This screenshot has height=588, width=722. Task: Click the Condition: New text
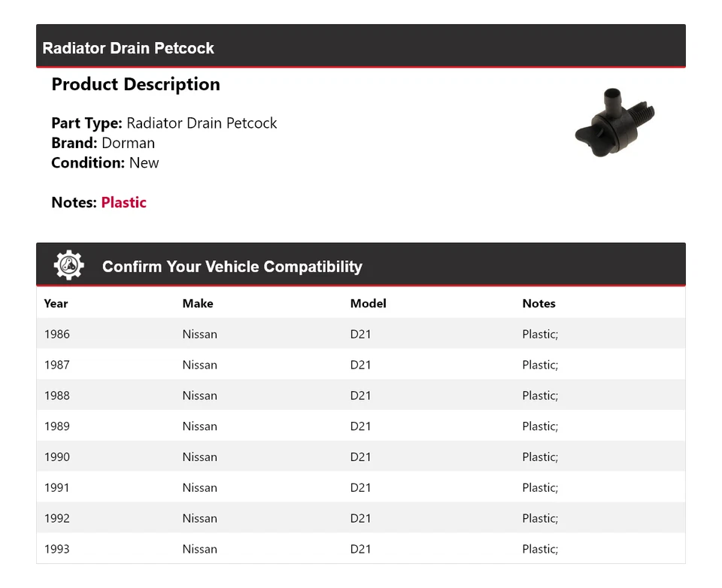(x=105, y=162)
